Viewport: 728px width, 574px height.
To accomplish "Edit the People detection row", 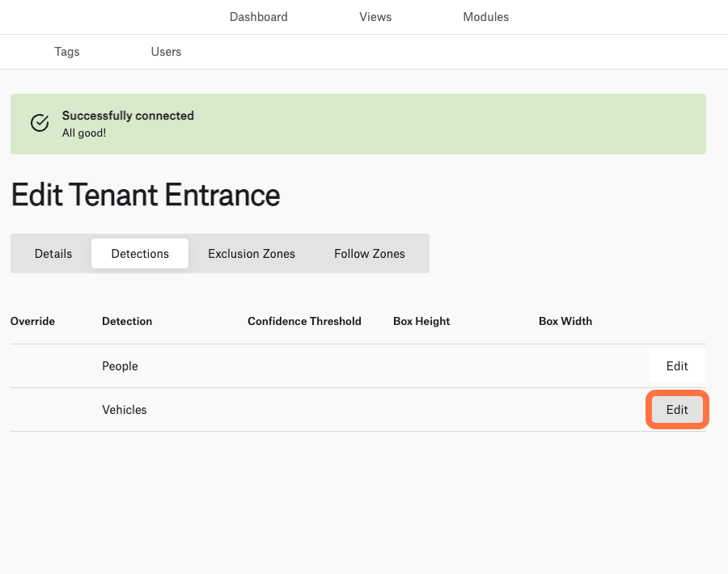I will 677,366.
